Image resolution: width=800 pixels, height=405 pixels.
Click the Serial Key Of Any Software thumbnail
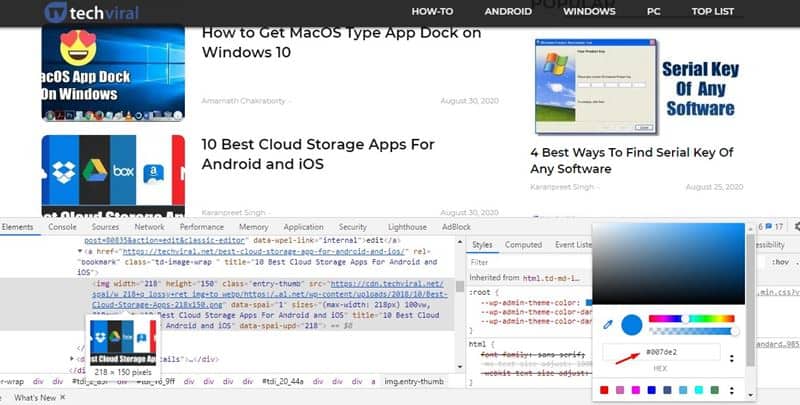coord(638,87)
